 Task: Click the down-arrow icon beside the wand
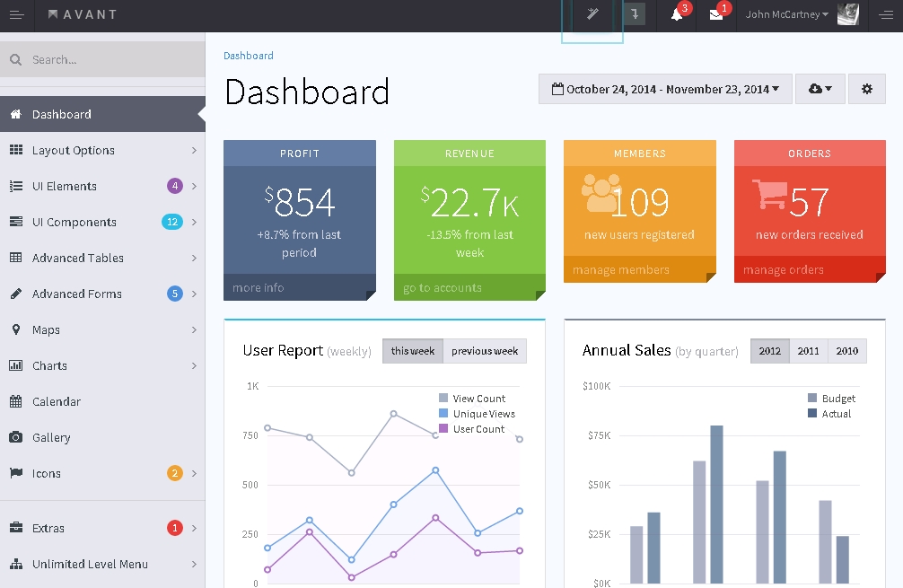[x=635, y=14]
